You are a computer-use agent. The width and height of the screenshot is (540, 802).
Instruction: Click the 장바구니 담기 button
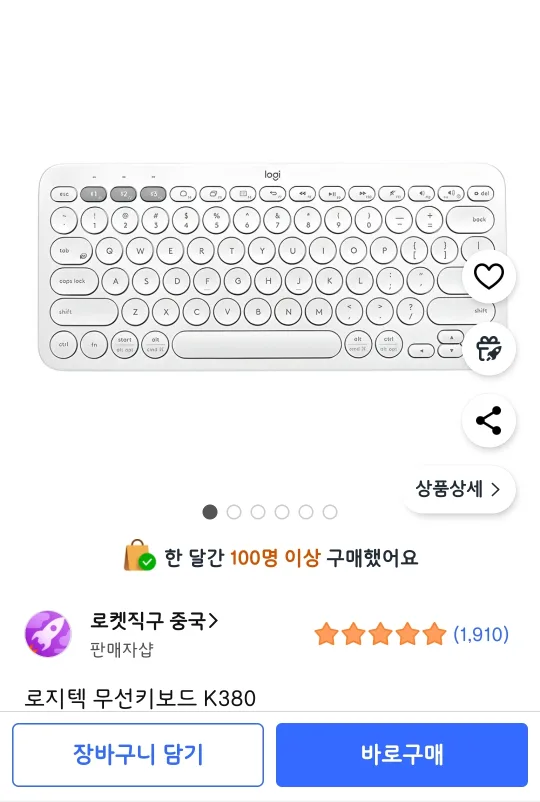tap(138, 754)
